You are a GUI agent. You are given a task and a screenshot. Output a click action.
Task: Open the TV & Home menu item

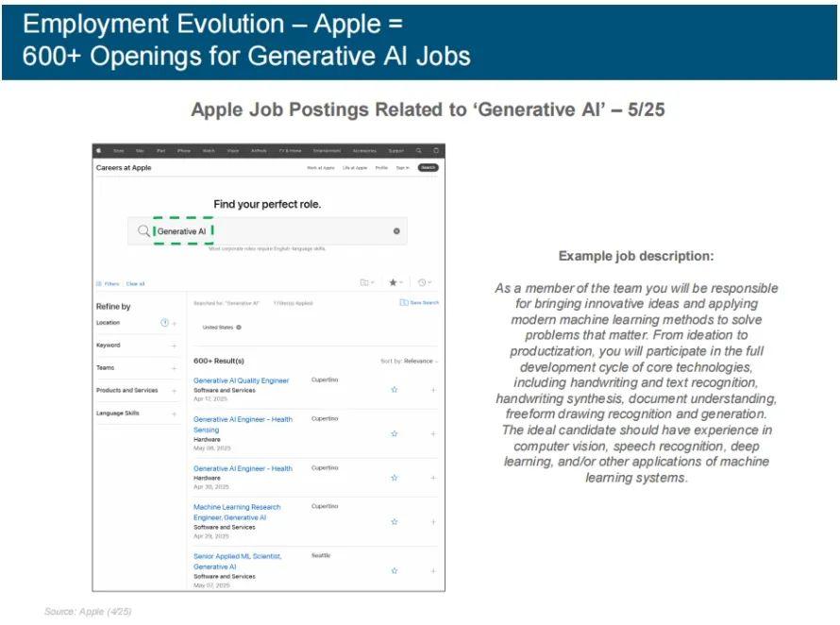coord(291,151)
